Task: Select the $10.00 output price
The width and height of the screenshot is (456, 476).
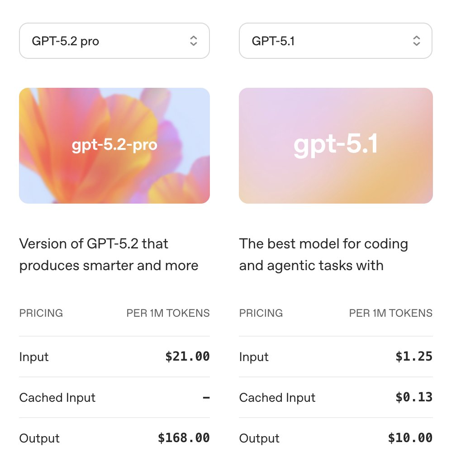Action: 410,438
